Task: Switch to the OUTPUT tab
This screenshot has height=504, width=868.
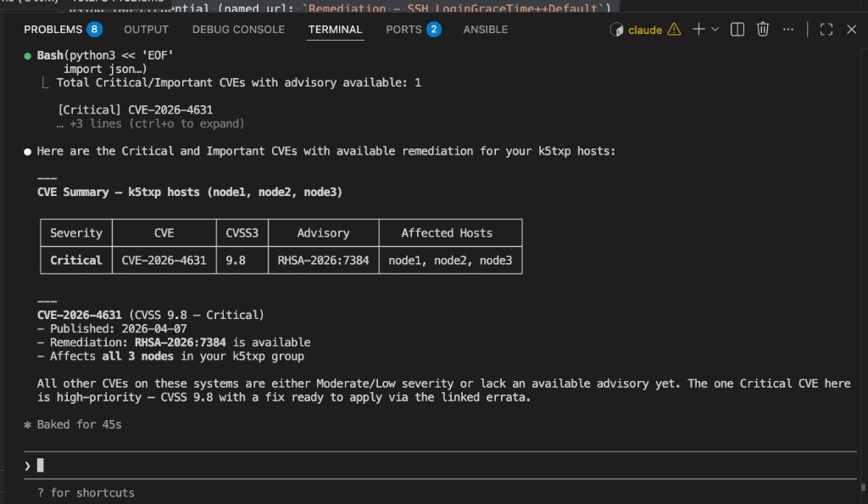Action: pos(146,30)
